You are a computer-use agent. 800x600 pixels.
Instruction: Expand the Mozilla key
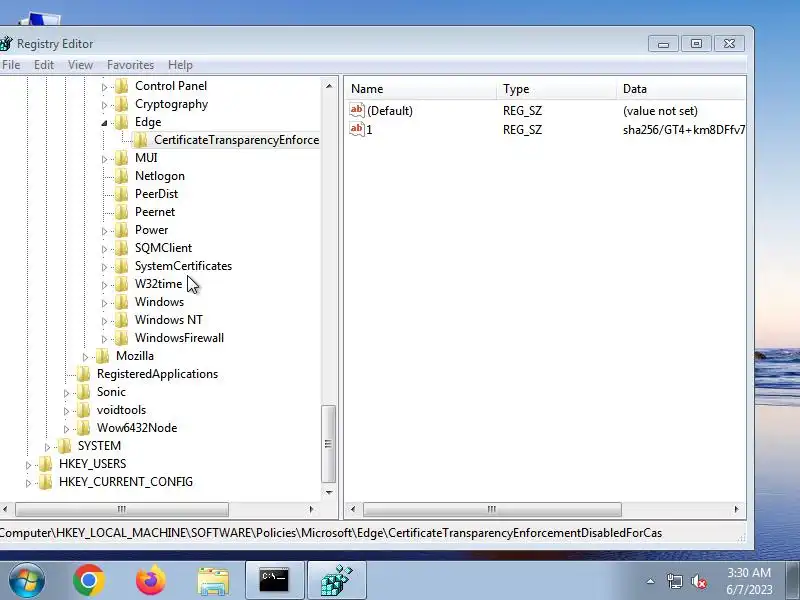coord(85,357)
